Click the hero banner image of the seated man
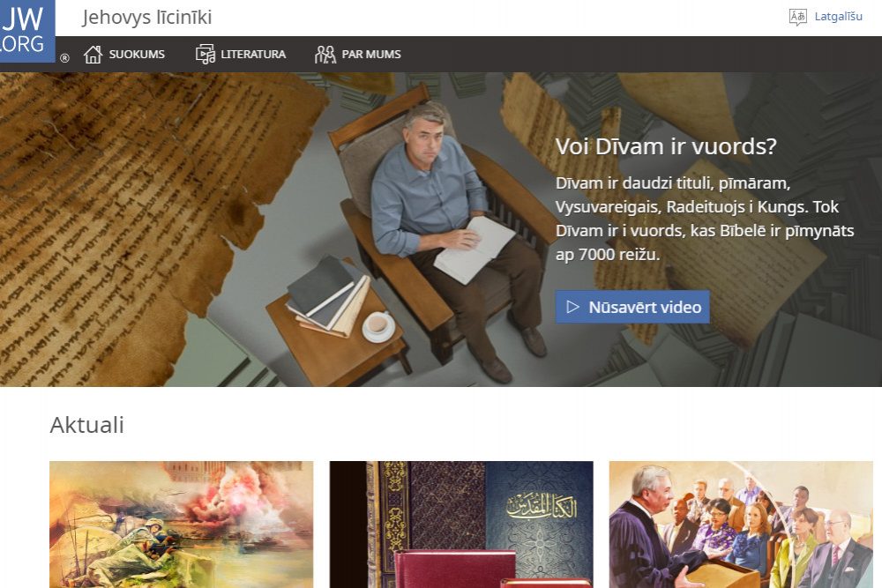This screenshot has width=882, height=588. coord(441,229)
